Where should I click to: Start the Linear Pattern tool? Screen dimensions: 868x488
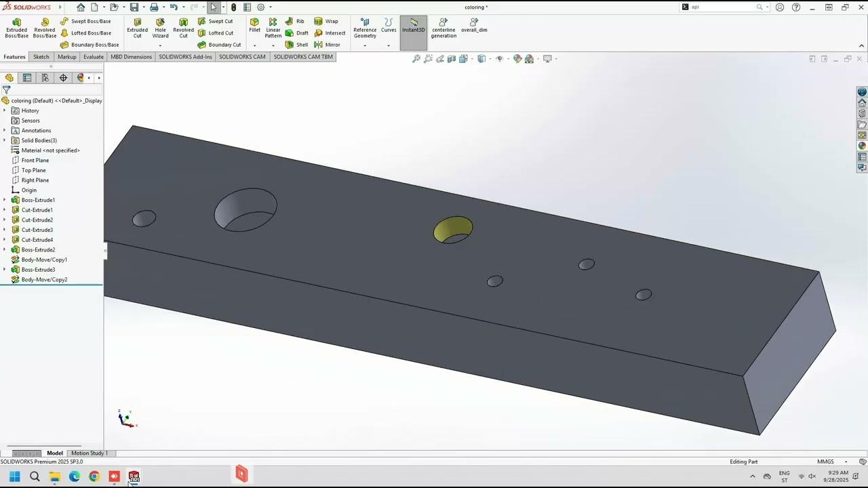[273, 28]
